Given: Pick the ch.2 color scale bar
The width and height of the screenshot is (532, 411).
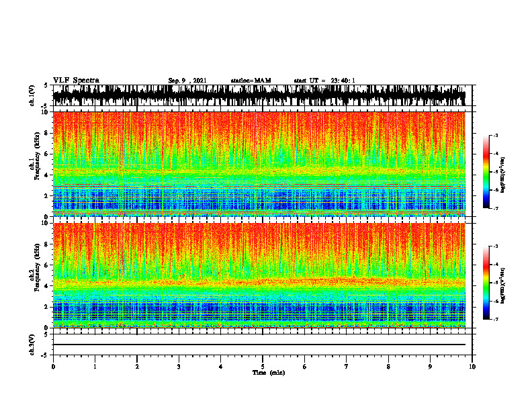Looking at the screenshot, I should click(x=486, y=283).
